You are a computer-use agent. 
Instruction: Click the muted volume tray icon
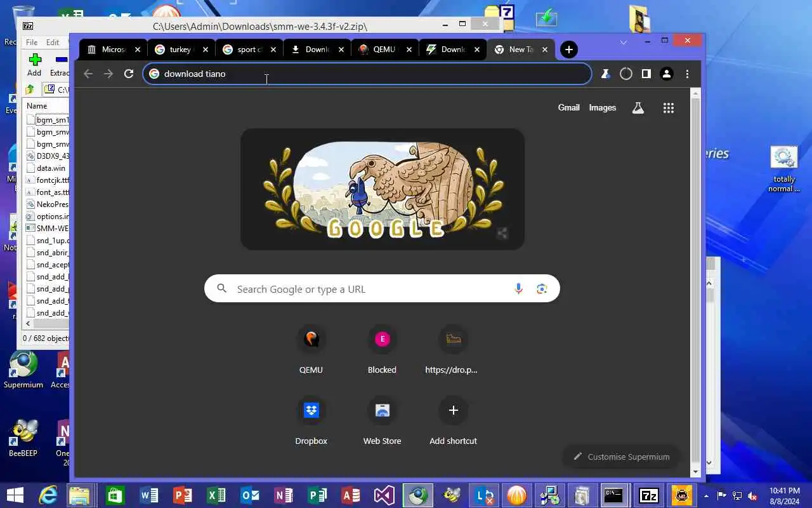[x=752, y=495]
